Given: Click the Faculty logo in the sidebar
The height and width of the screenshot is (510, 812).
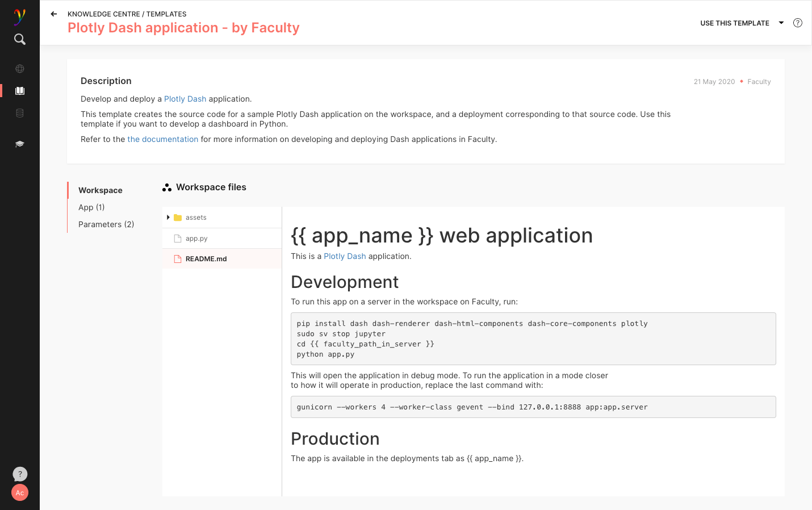Looking at the screenshot, I should pyautogui.click(x=20, y=16).
